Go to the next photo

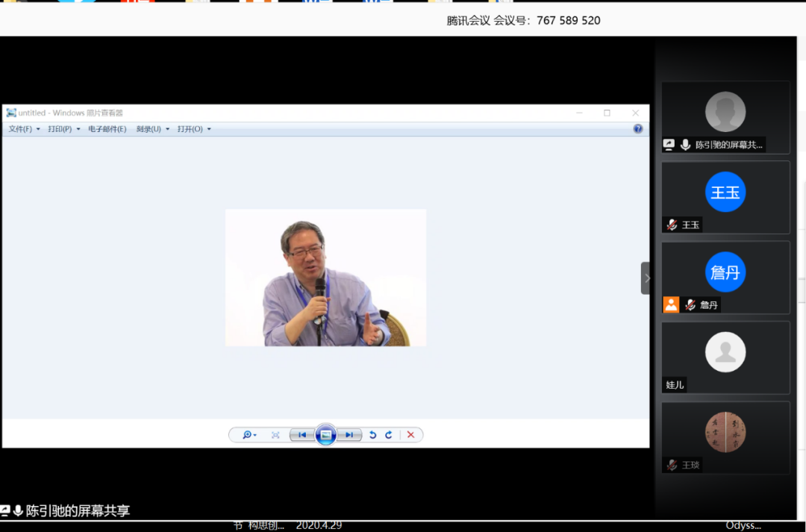tap(349, 435)
